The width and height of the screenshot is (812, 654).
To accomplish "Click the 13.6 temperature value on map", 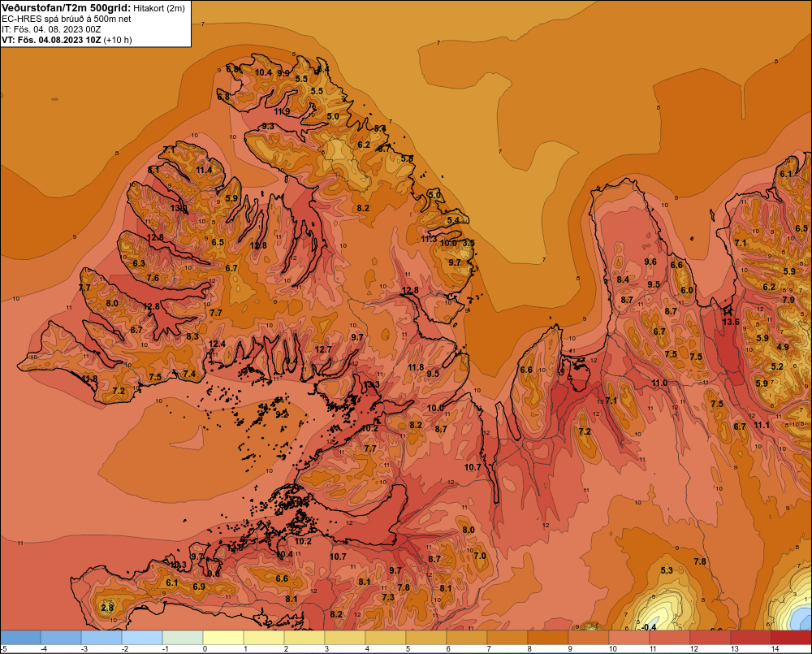I will click(731, 322).
